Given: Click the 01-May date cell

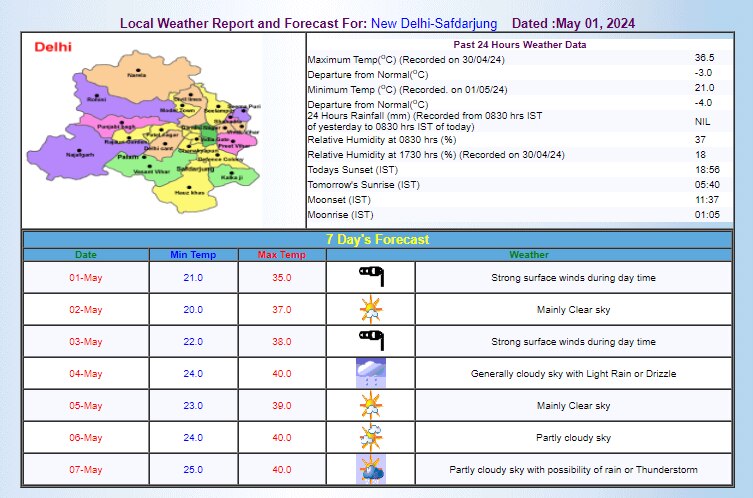Looking at the screenshot, I should point(85,278).
